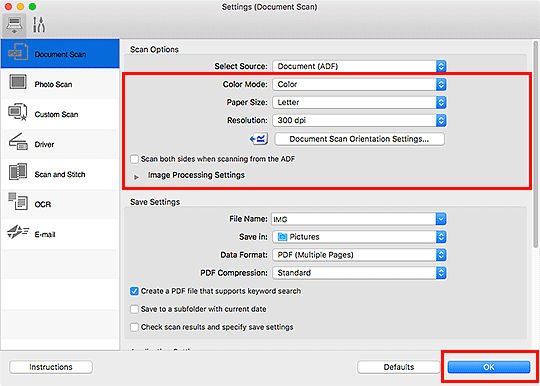Choose the OCR icon in sidebar
The image size is (540, 386).
(18, 201)
